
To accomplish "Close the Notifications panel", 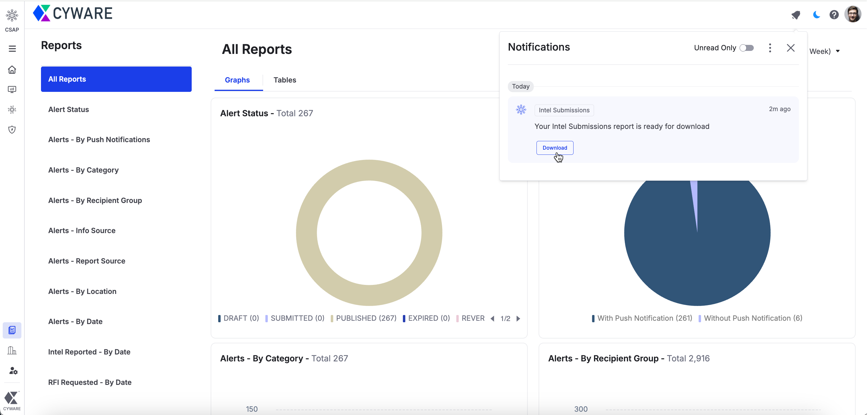I will pos(791,48).
